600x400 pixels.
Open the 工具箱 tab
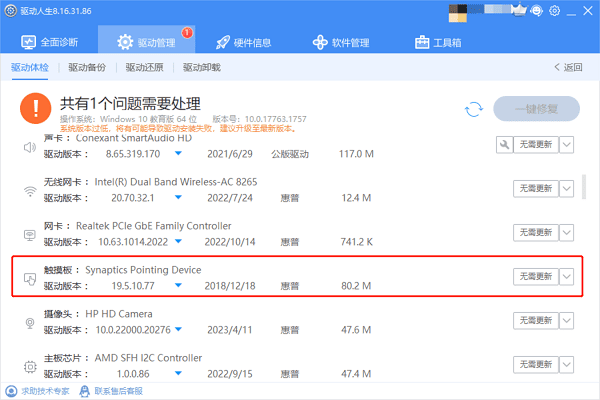pos(438,42)
